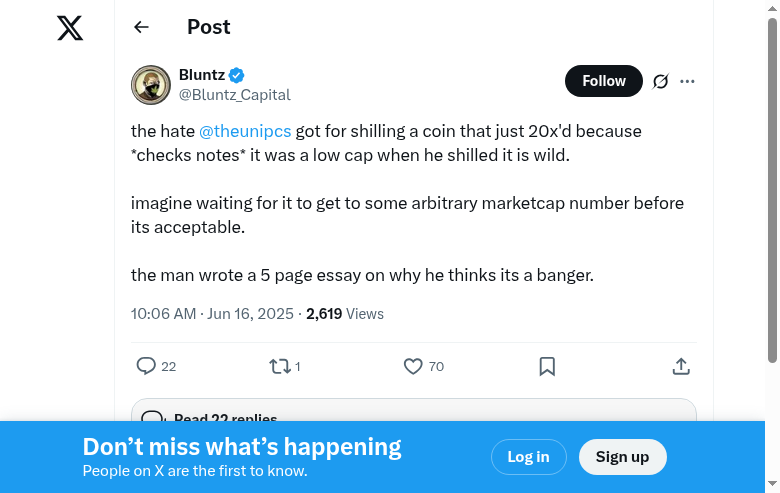The image size is (780, 493).
Task: Click the blue verified badge icon
Action: pos(237,75)
